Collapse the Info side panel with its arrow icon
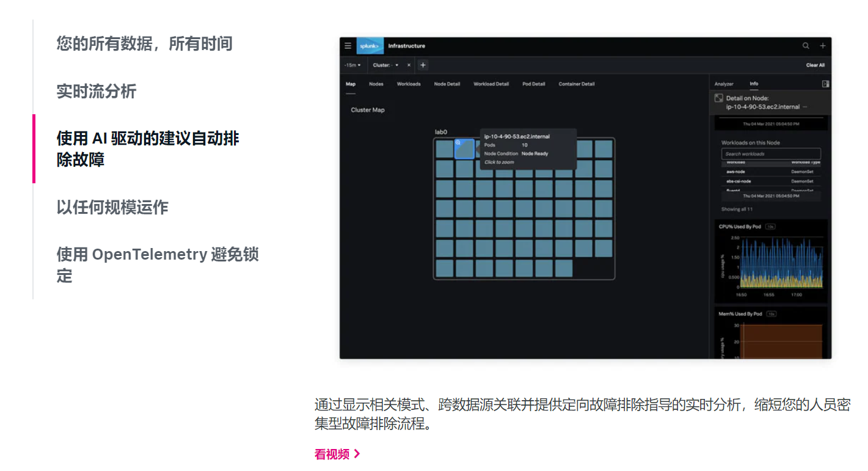The height and width of the screenshot is (471, 868). (x=826, y=84)
